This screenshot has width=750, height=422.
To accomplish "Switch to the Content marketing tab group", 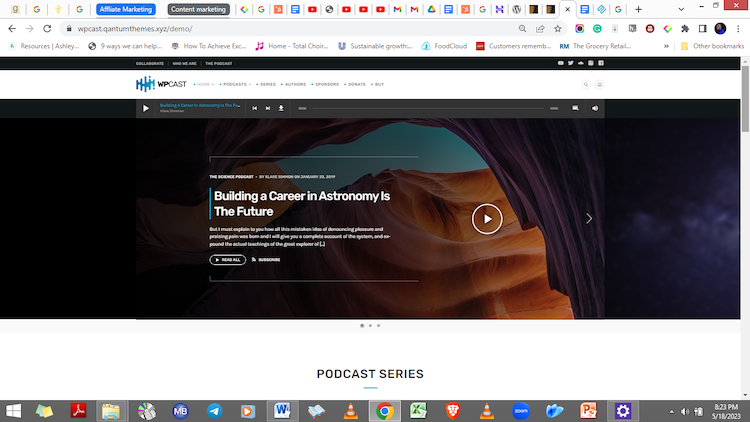I will click(x=198, y=9).
